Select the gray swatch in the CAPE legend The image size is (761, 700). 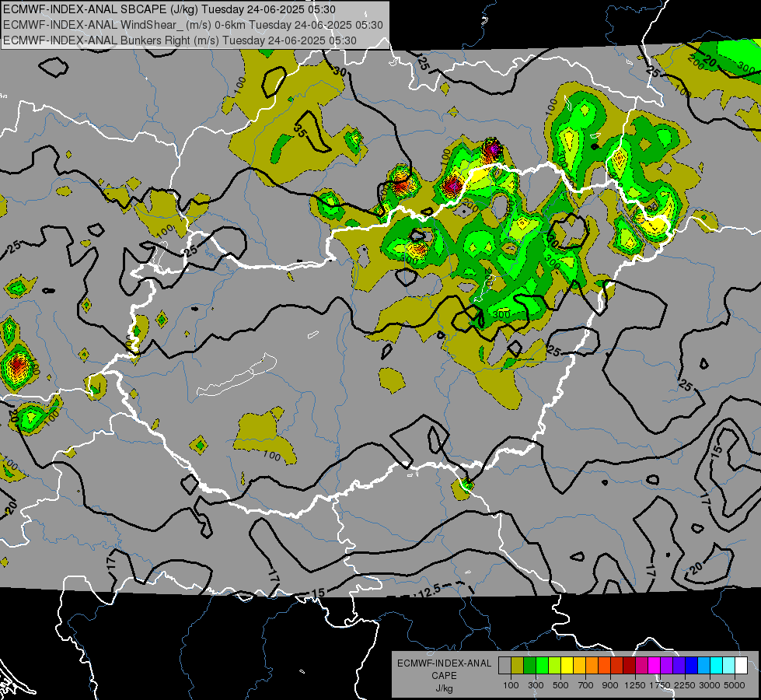(x=504, y=665)
